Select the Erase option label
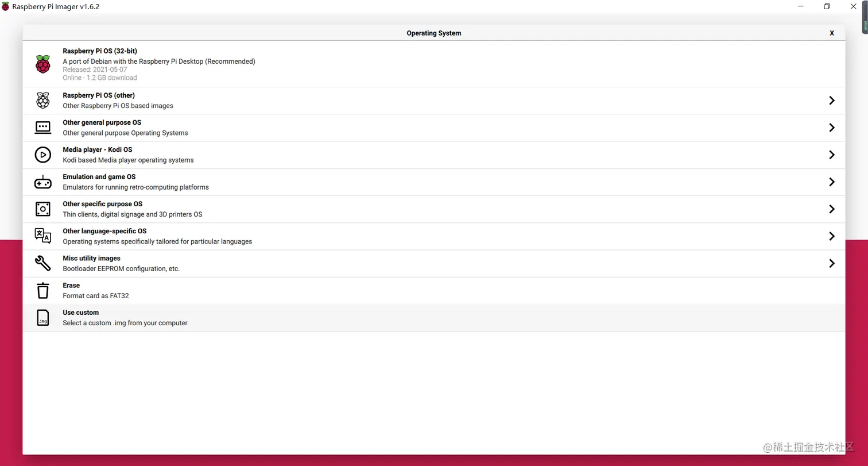The height and width of the screenshot is (466, 868). (x=71, y=286)
